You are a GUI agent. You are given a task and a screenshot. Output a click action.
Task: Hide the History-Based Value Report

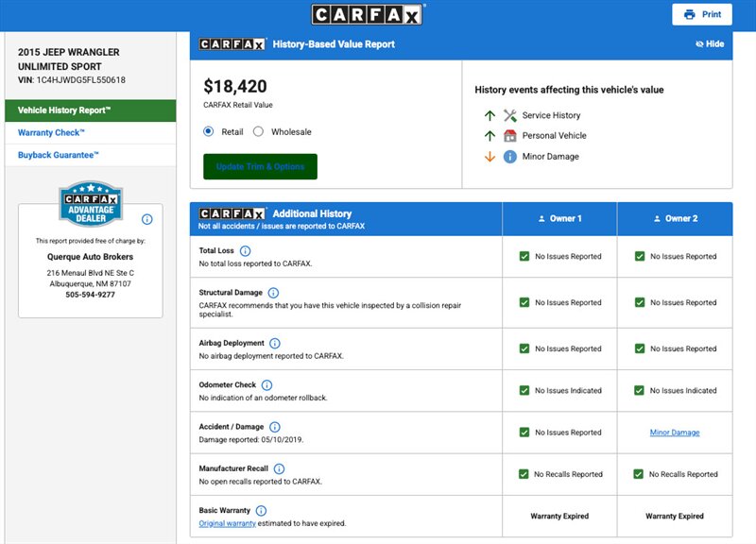(x=709, y=44)
